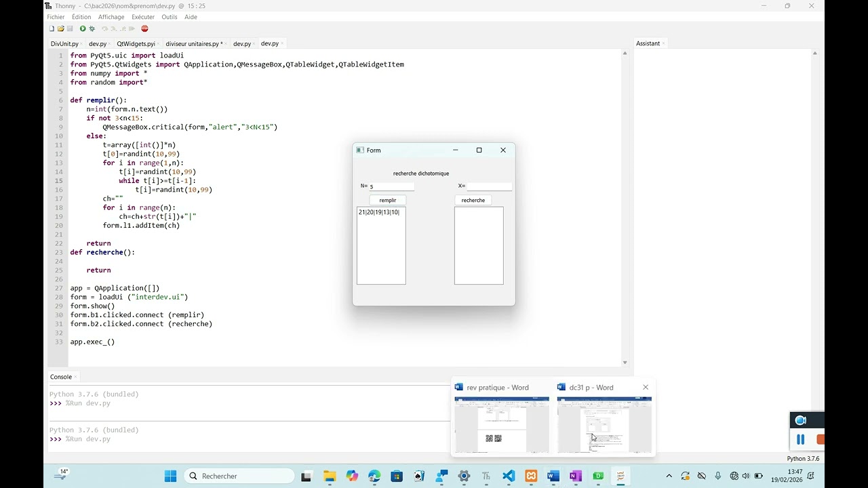Start debugging with the bug icon

click(x=92, y=28)
